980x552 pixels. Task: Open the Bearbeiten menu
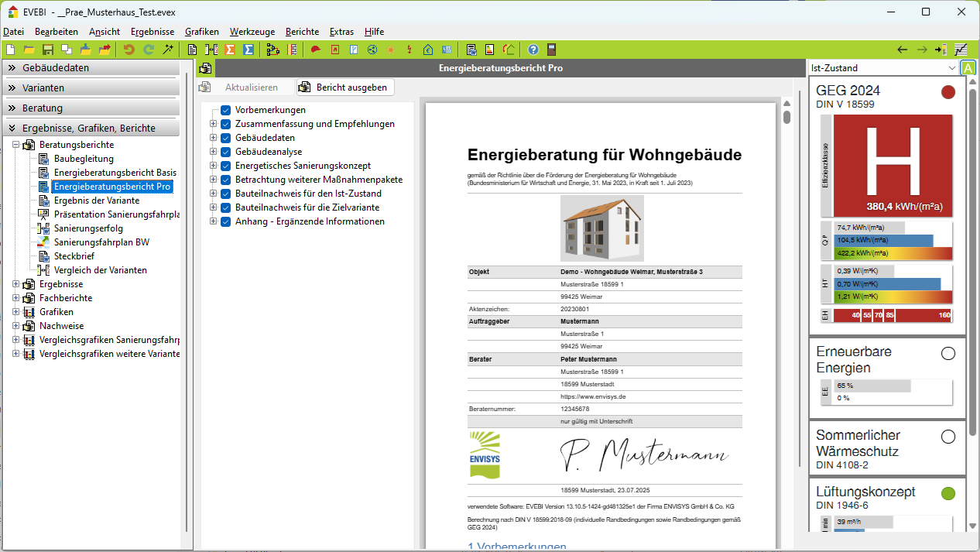[x=57, y=32]
